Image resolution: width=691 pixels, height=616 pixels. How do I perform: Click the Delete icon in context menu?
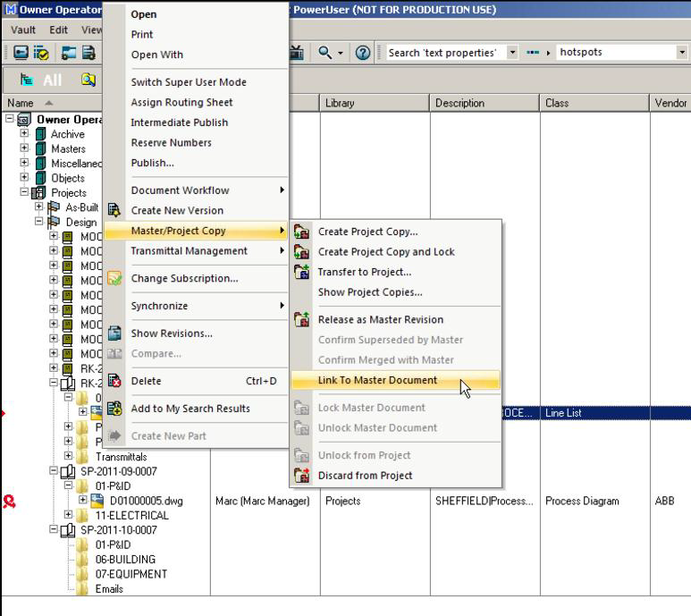click(x=114, y=381)
